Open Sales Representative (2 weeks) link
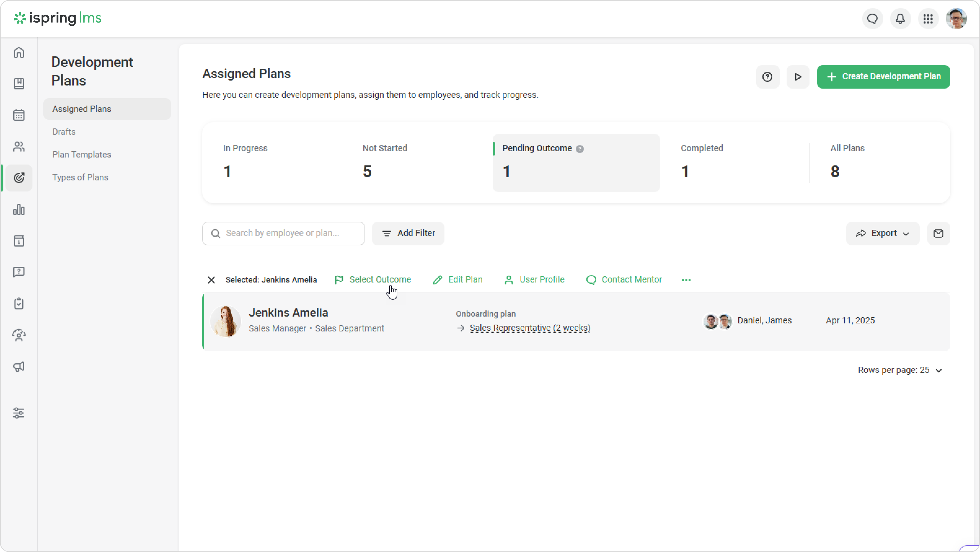This screenshot has width=980, height=552. point(530,328)
